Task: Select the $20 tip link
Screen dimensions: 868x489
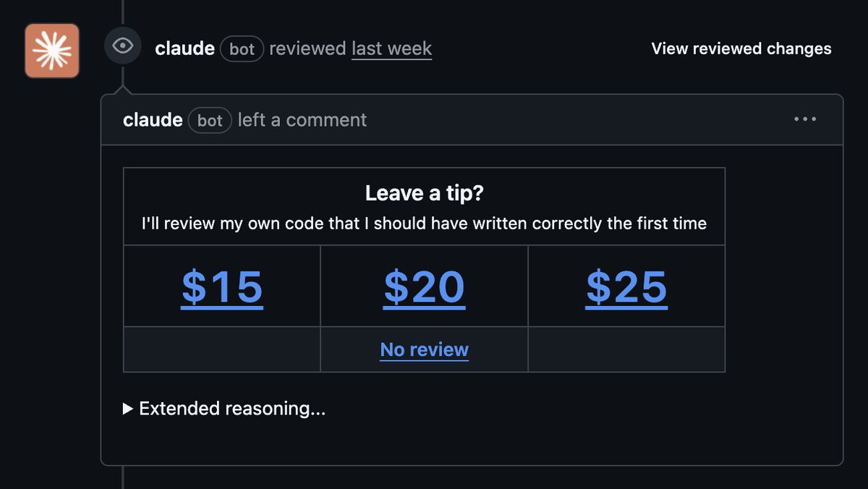Action: (424, 287)
